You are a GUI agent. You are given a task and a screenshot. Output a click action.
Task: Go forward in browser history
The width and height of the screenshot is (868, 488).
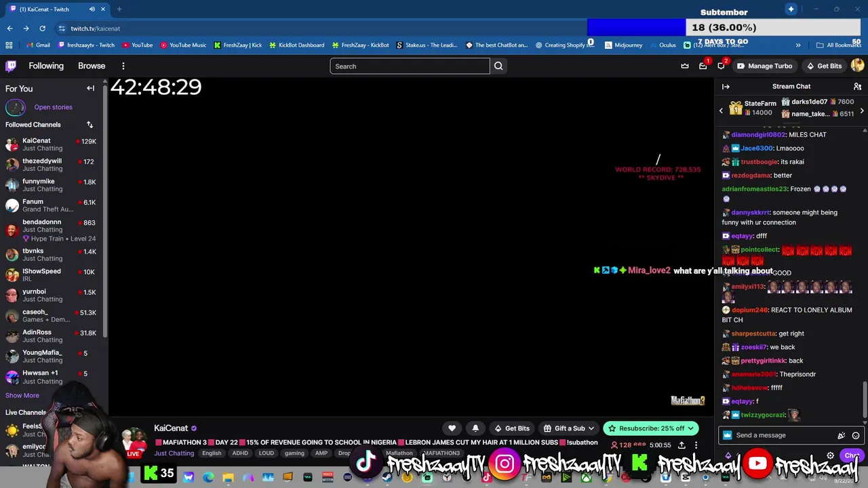pos(26,28)
